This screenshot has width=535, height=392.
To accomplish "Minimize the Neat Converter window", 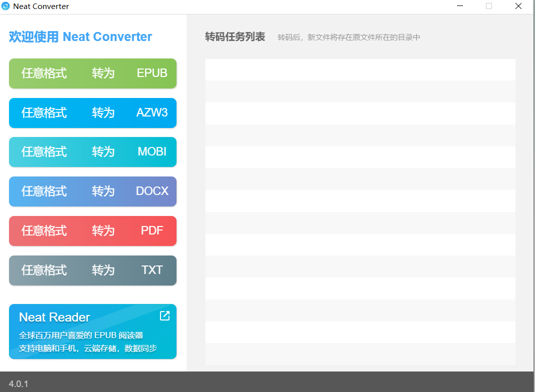I will click(460, 6).
